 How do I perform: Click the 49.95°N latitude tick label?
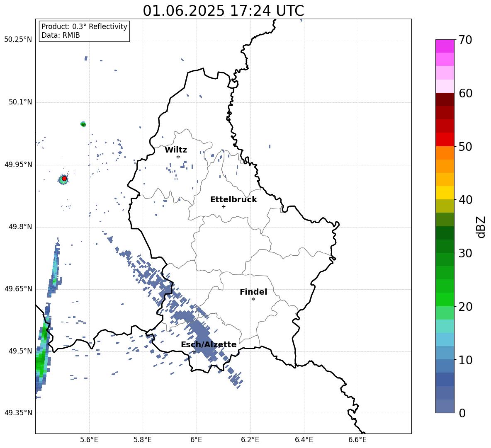(18, 165)
